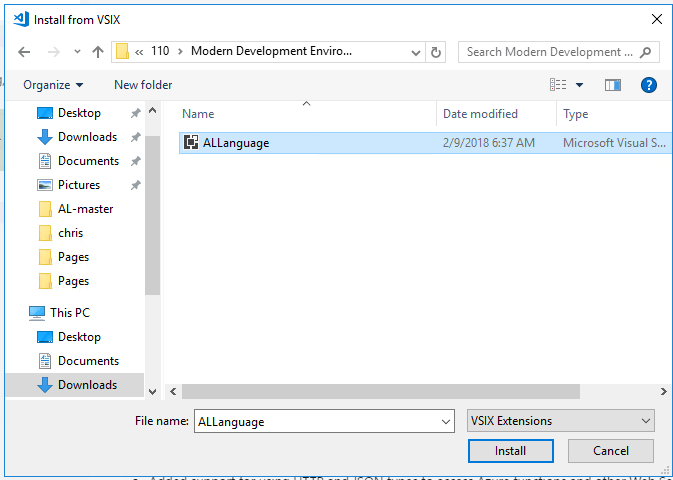Click navigation pane scroll down arrow
The image size is (673, 480).
[152, 392]
